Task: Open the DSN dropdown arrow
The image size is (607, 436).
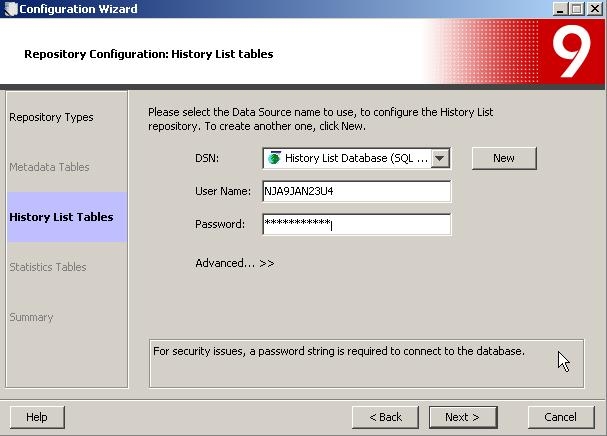Action: coord(441,158)
